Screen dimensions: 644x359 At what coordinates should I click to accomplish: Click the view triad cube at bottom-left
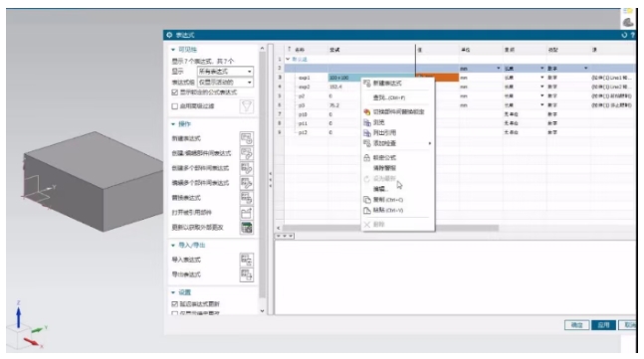pos(19,337)
